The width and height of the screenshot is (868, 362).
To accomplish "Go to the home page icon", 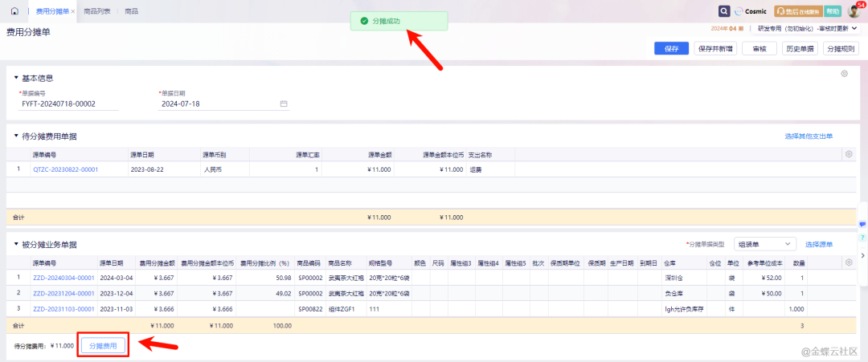I will (x=14, y=11).
